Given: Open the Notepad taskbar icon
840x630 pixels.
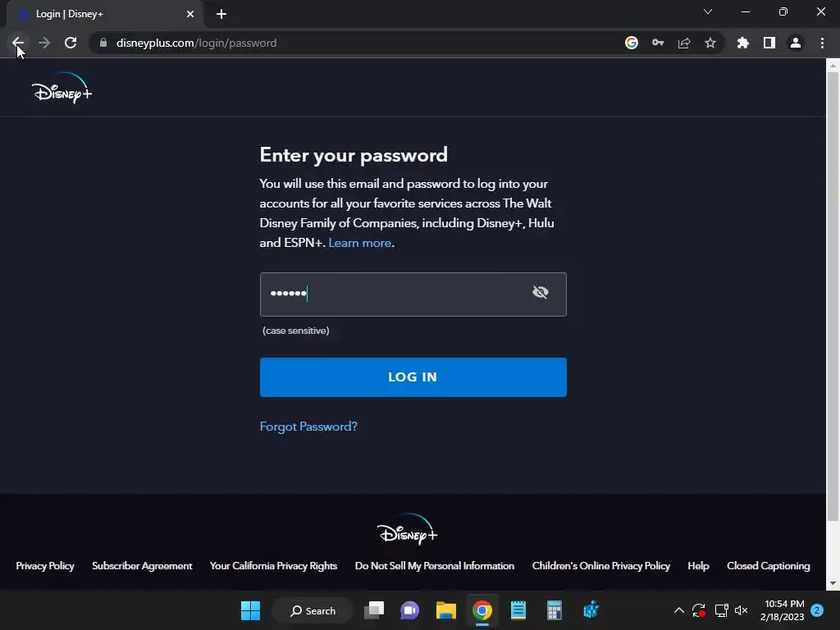Looking at the screenshot, I should point(518,610).
